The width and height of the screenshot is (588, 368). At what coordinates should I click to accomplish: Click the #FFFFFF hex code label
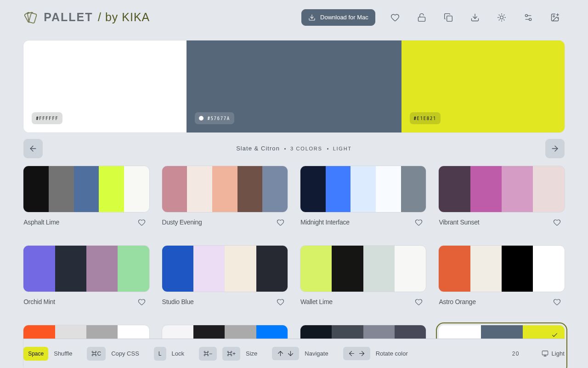coord(47,118)
